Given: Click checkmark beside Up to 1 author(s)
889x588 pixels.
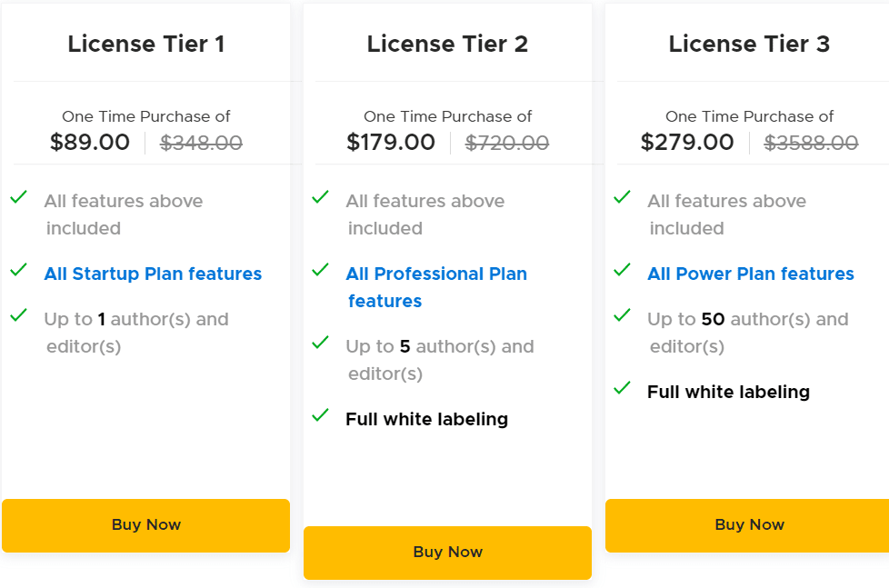Looking at the screenshot, I should (19, 315).
